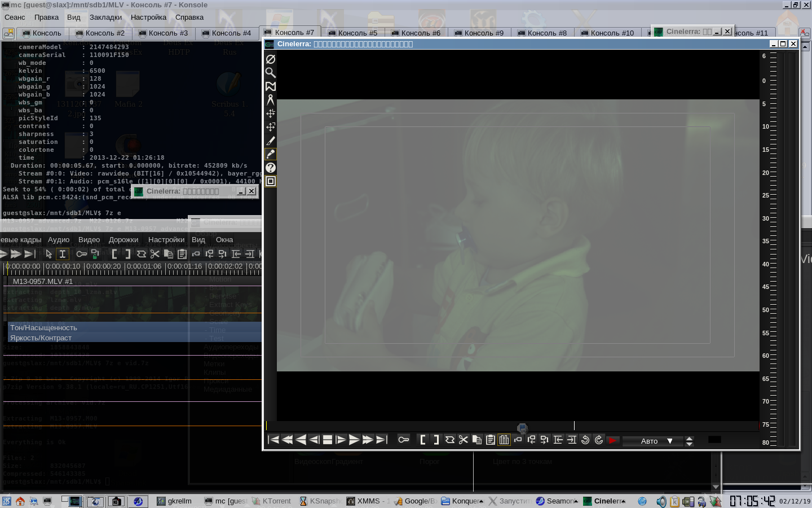Jump to end in compositor transport

(x=381, y=440)
